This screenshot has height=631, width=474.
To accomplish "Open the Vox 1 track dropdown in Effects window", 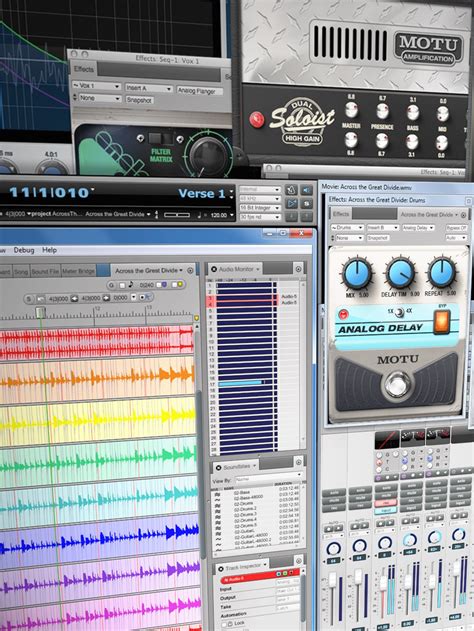I will (97, 86).
